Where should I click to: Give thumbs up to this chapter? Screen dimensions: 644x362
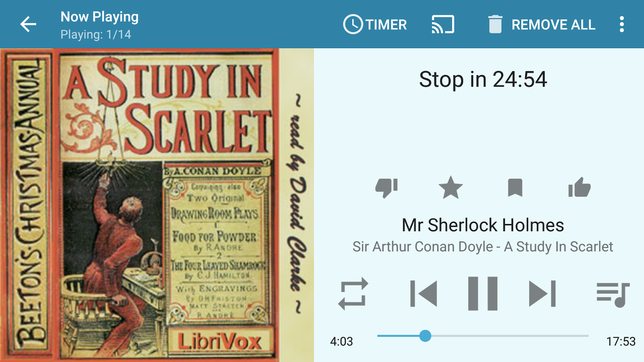coord(579,187)
